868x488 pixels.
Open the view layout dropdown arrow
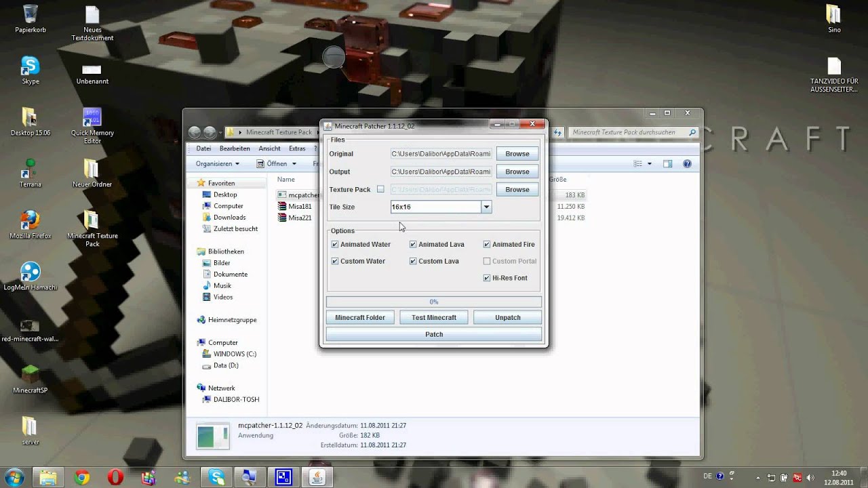point(648,163)
